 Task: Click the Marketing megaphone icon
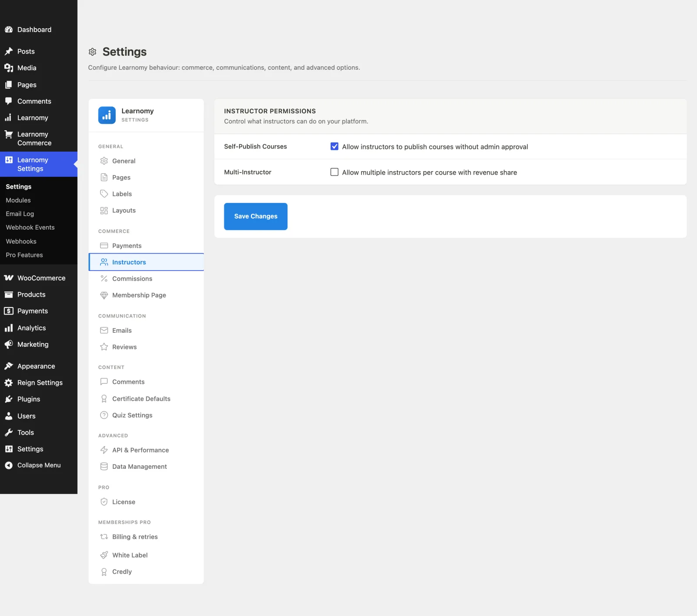[x=9, y=345]
